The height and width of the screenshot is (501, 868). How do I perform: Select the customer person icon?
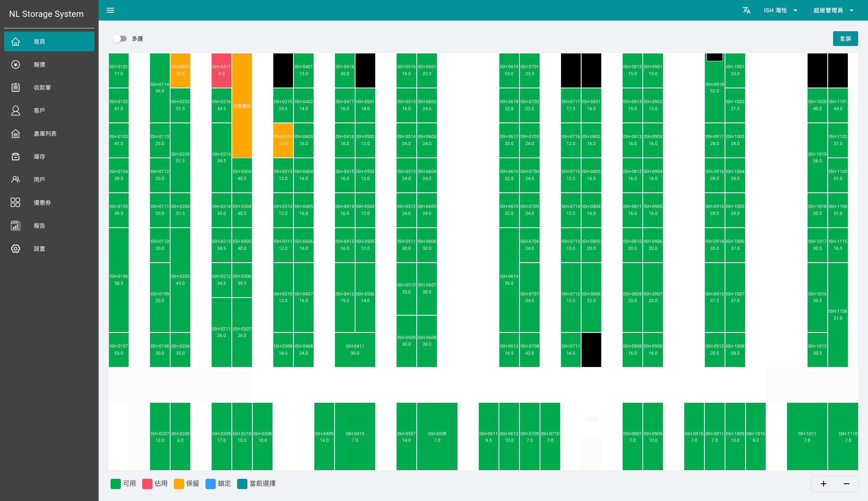click(x=16, y=111)
